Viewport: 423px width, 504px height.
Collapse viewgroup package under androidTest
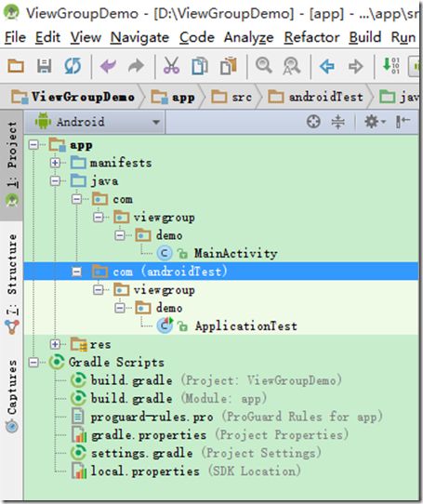[x=98, y=290]
